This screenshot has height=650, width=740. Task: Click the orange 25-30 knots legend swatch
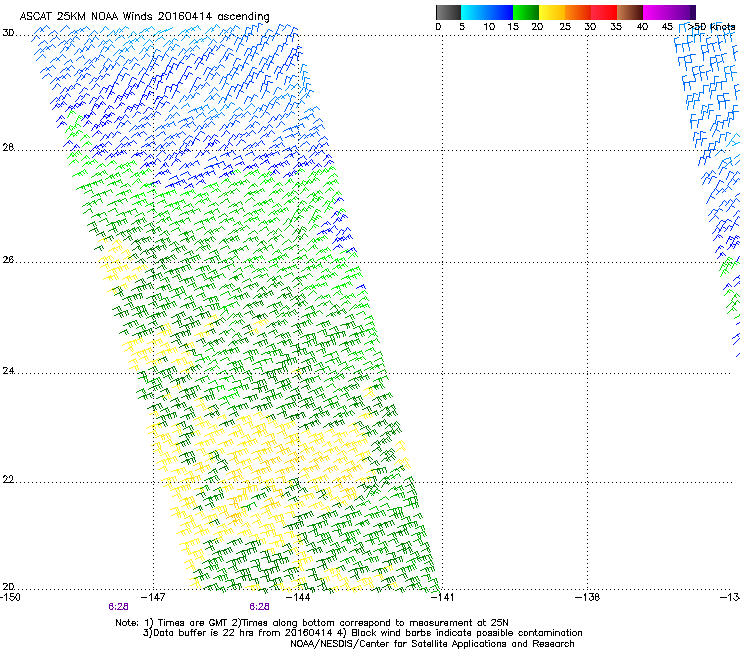click(578, 12)
